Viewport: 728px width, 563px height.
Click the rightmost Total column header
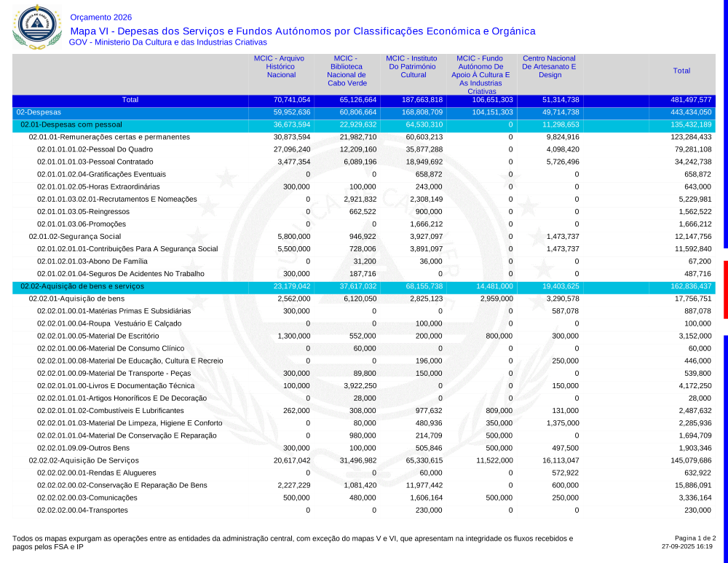pyautogui.click(x=681, y=71)
